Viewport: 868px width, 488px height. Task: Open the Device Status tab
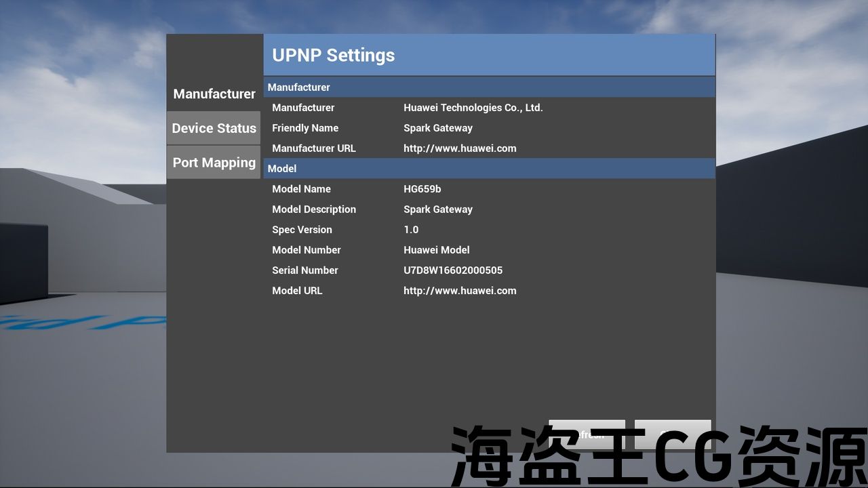(x=214, y=128)
